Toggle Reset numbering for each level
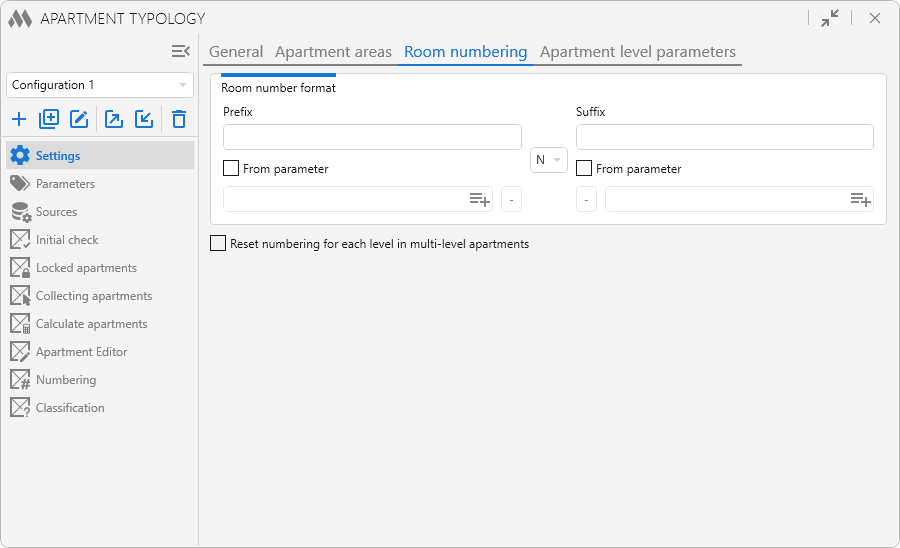 pos(218,243)
